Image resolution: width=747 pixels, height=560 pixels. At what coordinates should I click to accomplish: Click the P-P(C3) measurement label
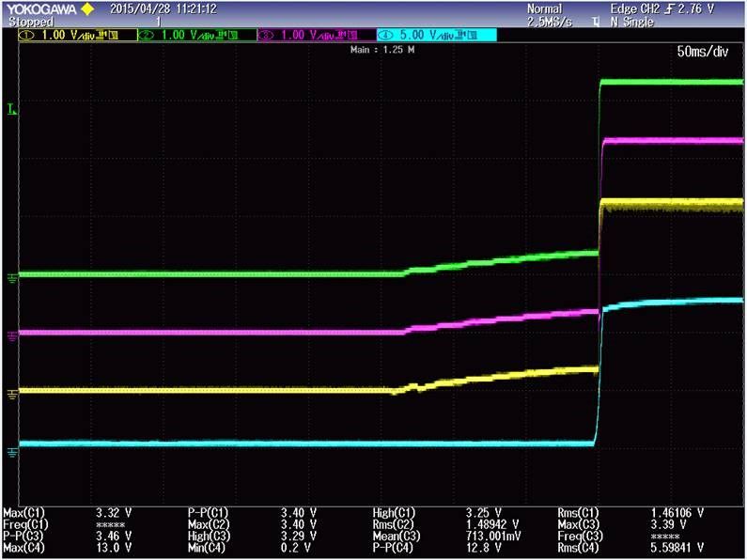(23, 537)
